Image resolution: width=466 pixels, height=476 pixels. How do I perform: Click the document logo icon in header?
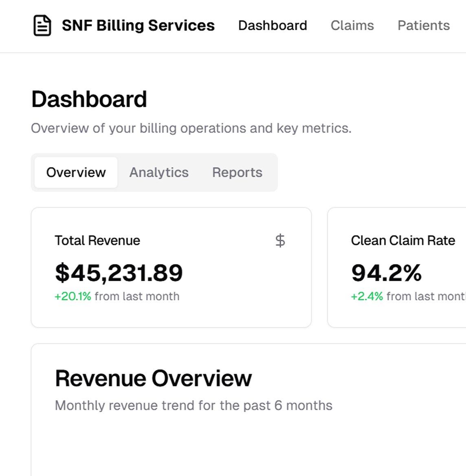[x=42, y=26]
